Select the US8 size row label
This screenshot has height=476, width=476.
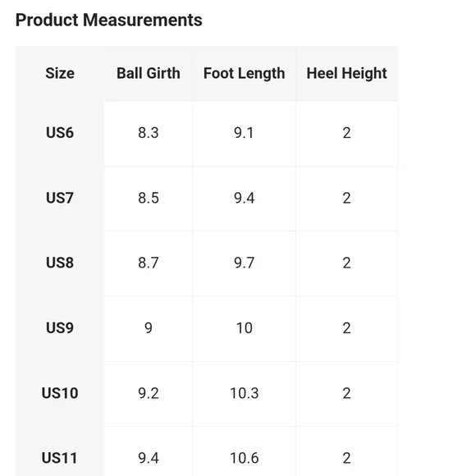click(x=60, y=263)
